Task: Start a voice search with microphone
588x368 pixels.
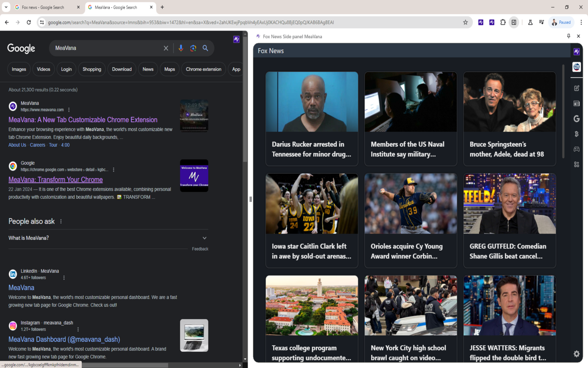Action: coord(181,48)
